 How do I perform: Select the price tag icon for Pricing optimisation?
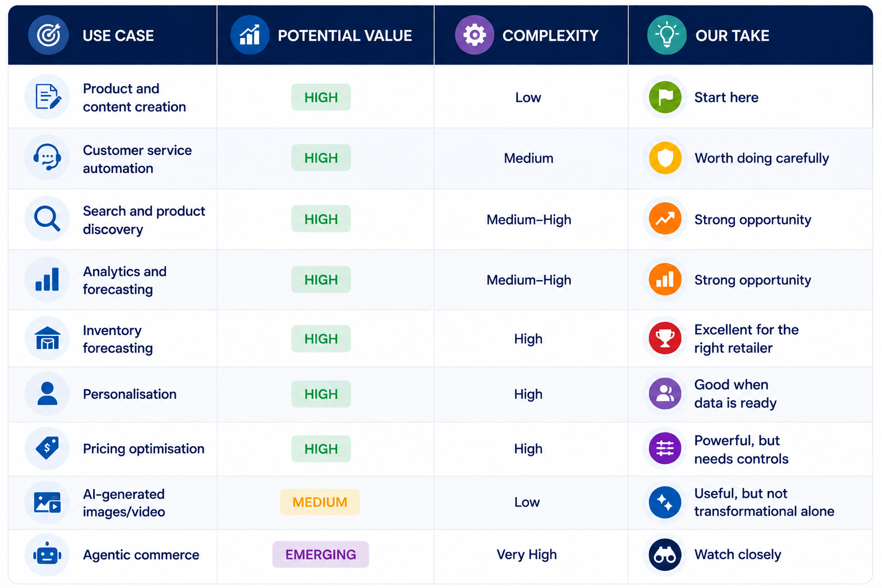pyautogui.click(x=47, y=448)
